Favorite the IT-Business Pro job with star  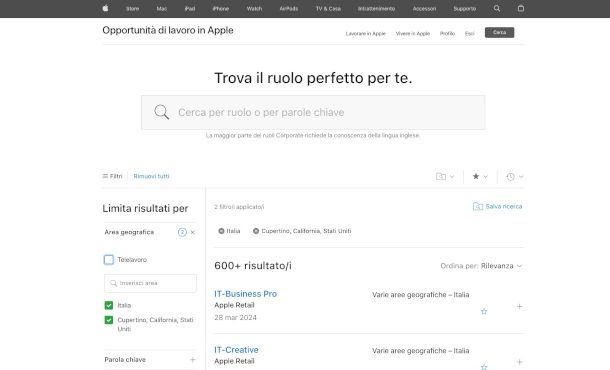point(484,311)
